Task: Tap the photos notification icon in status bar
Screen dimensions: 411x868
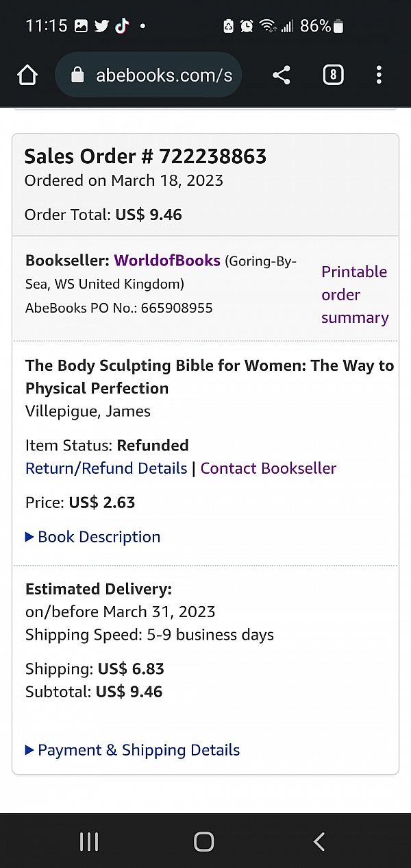Action: pos(82,25)
